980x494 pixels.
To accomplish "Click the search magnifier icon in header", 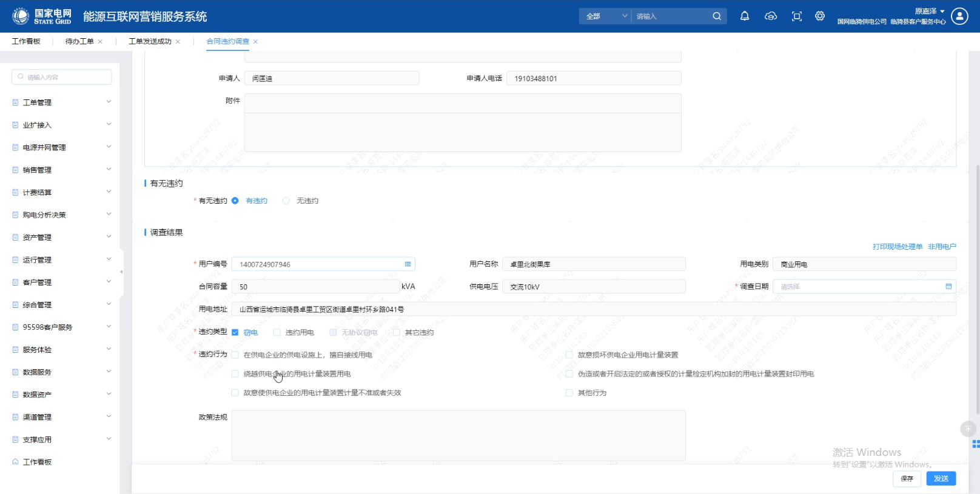I will tap(717, 16).
